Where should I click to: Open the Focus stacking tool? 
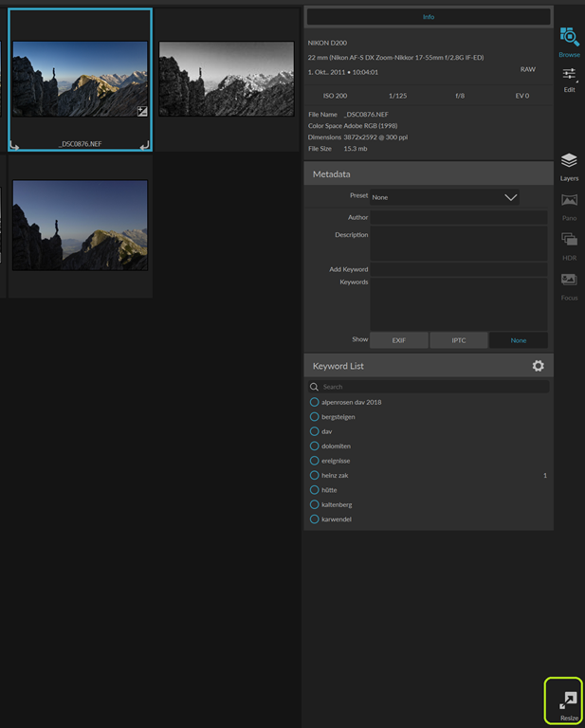click(x=569, y=284)
